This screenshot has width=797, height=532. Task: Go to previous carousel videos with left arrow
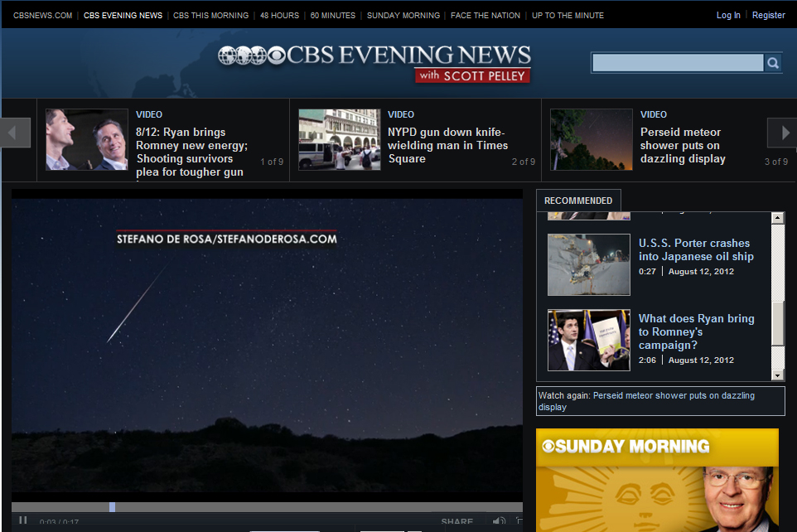coord(16,133)
